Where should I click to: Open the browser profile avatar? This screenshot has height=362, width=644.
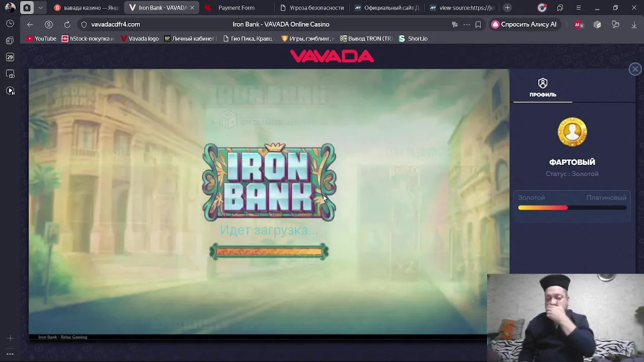[x=10, y=8]
